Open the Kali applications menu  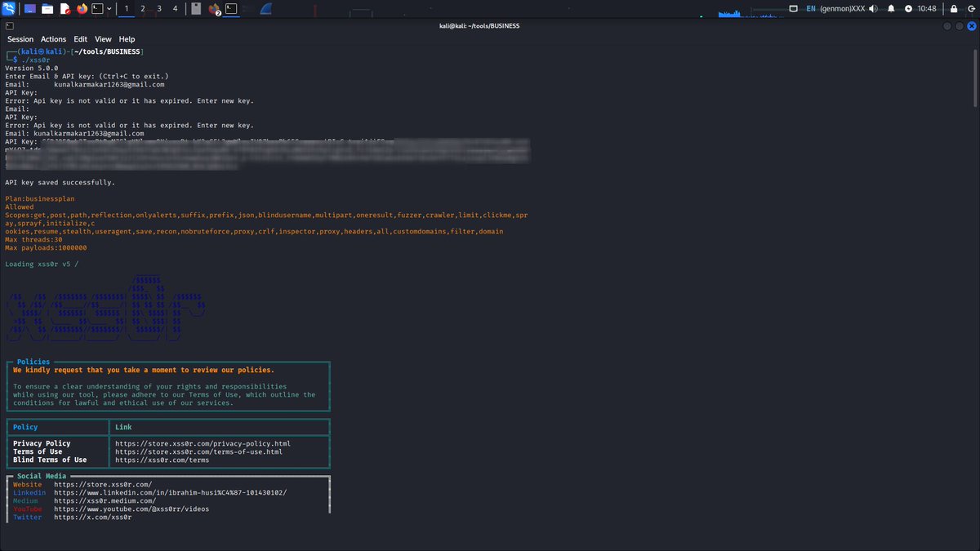(x=9, y=9)
